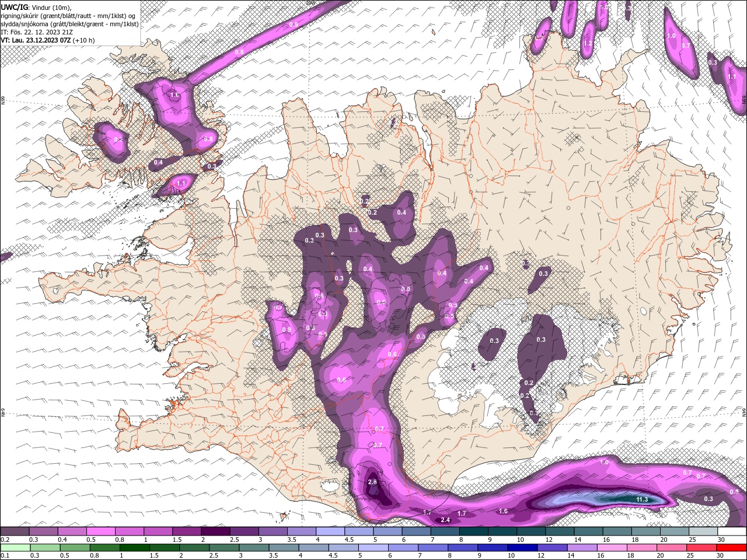Click the 0.1 label in the rain legend

(x=5, y=556)
